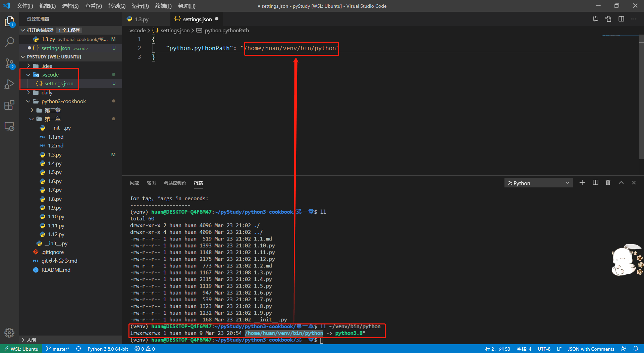Viewport: 644px width, 353px height.
Task: Click Python 3.8.0 64-bit interpreter selector
Action: 108,349
